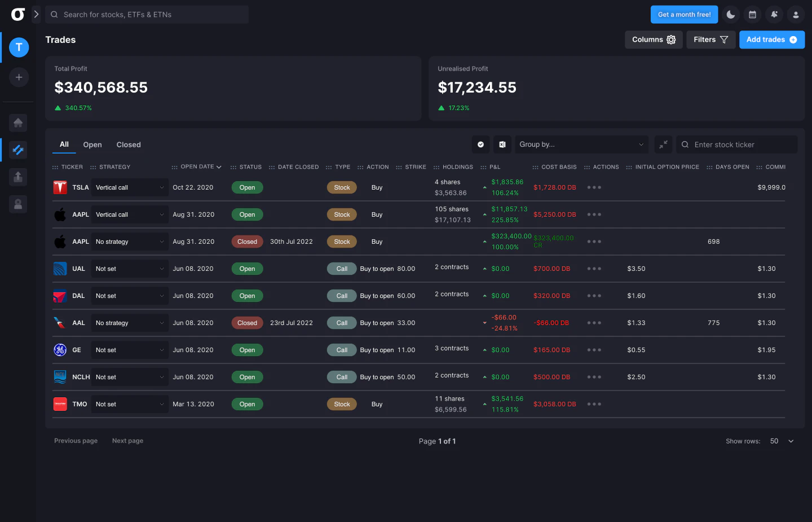This screenshot has height=522, width=812.
Task: Toggle trade selection with the checkmark icon
Action: (480, 144)
